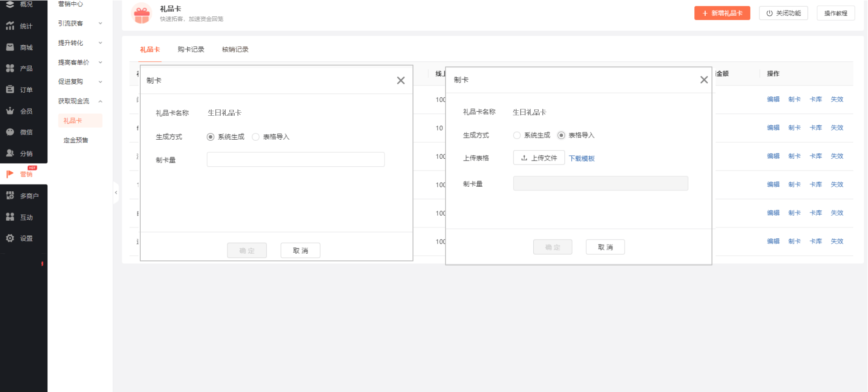Select 表格导入 radio in left dialog

click(x=256, y=137)
